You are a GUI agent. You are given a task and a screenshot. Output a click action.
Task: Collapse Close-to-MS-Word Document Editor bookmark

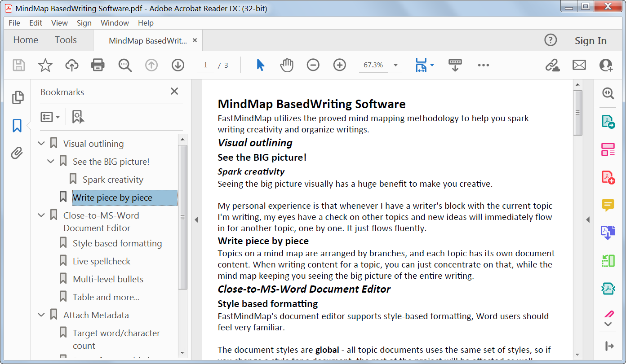coord(41,215)
